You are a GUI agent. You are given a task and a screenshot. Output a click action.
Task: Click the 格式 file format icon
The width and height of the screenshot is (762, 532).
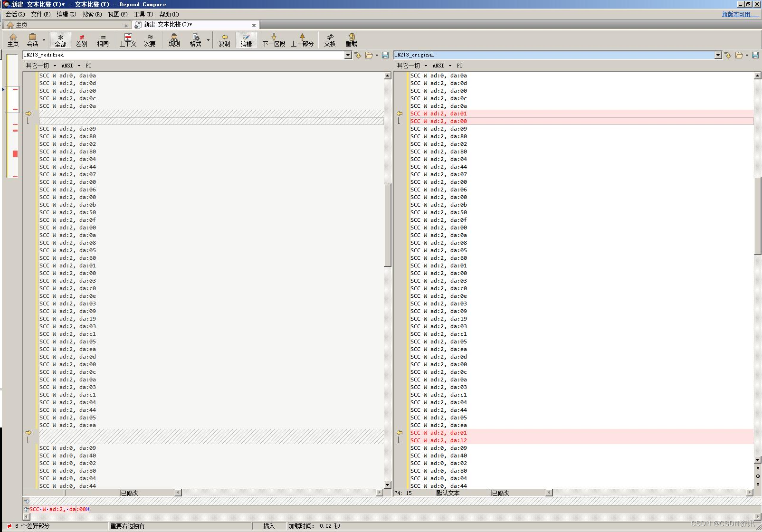point(195,40)
